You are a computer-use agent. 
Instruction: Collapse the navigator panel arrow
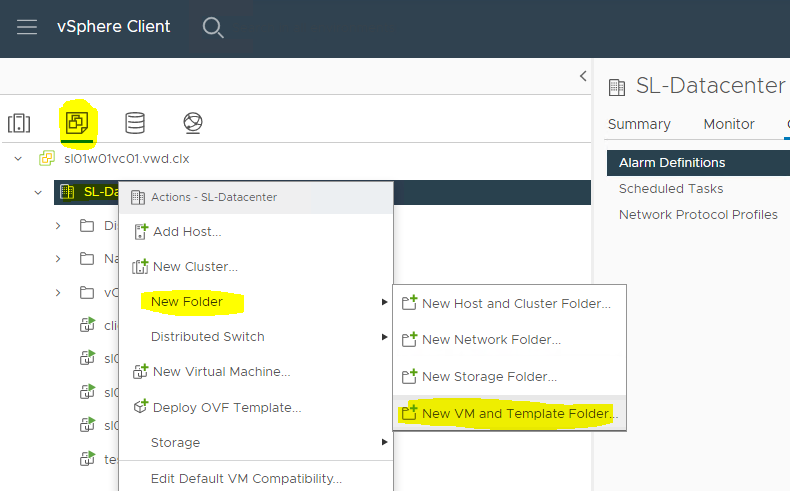coord(583,76)
